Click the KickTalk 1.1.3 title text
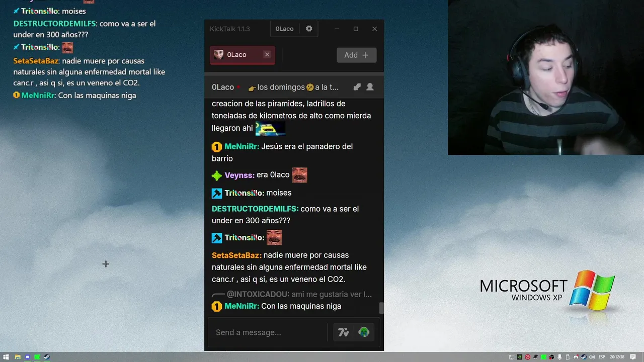 (230, 29)
